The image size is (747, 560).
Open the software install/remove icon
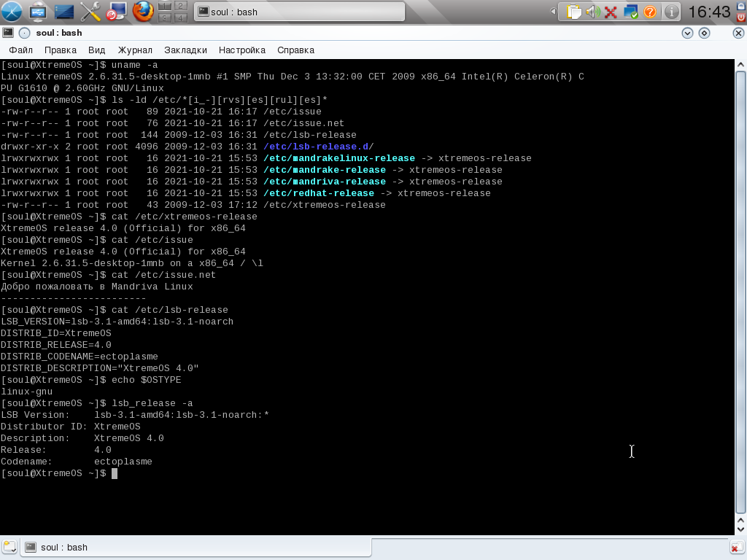click(116, 12)
